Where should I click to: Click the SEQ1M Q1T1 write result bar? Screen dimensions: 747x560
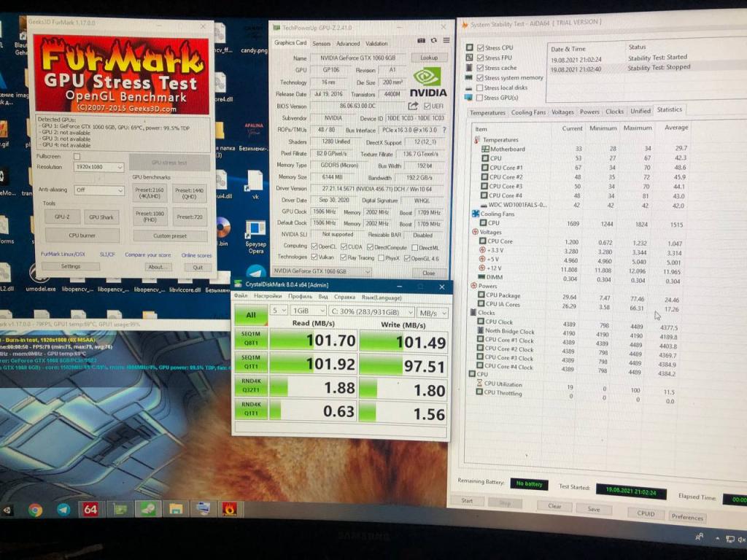click(x=403, y=366)
